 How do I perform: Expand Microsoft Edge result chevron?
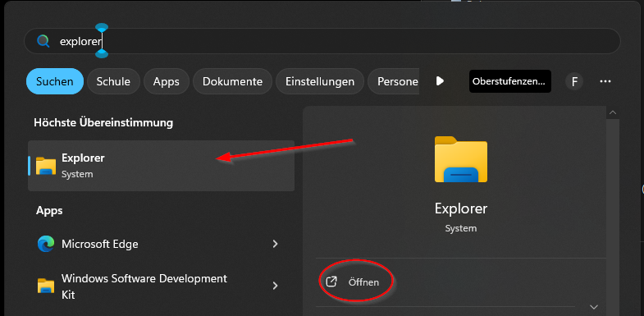(275, 244)
